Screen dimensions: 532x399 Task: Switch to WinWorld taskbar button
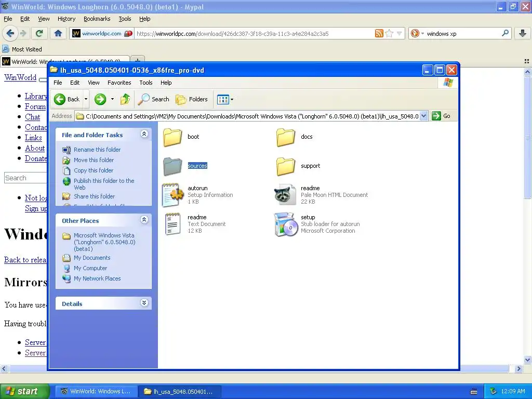pyautogui.click(x=96, y=391)
